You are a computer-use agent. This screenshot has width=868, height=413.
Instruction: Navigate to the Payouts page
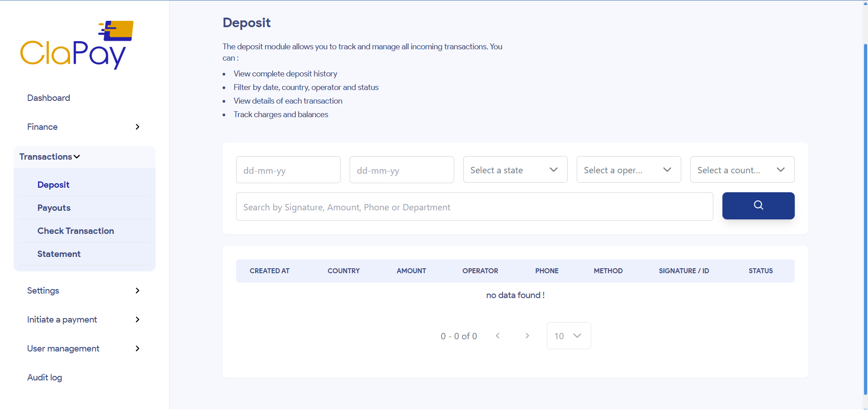(53, 208)
